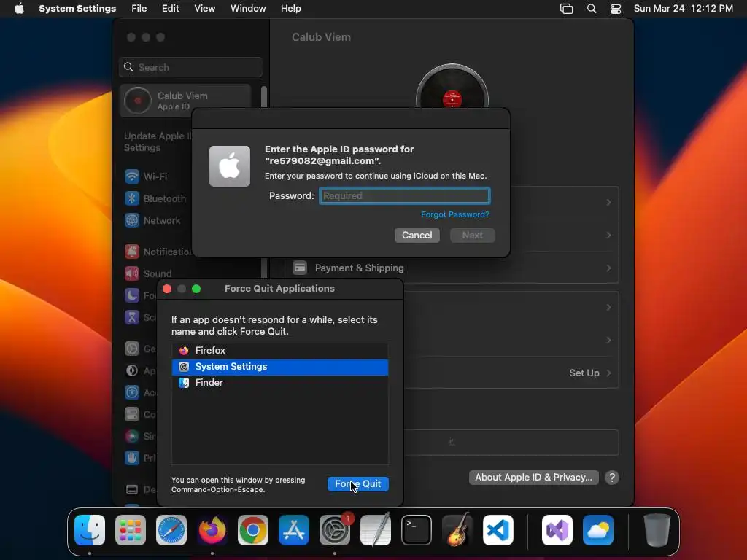Expand the Set Up row chevron
This screenshot has height=560, width=747.
coord(608,373)
